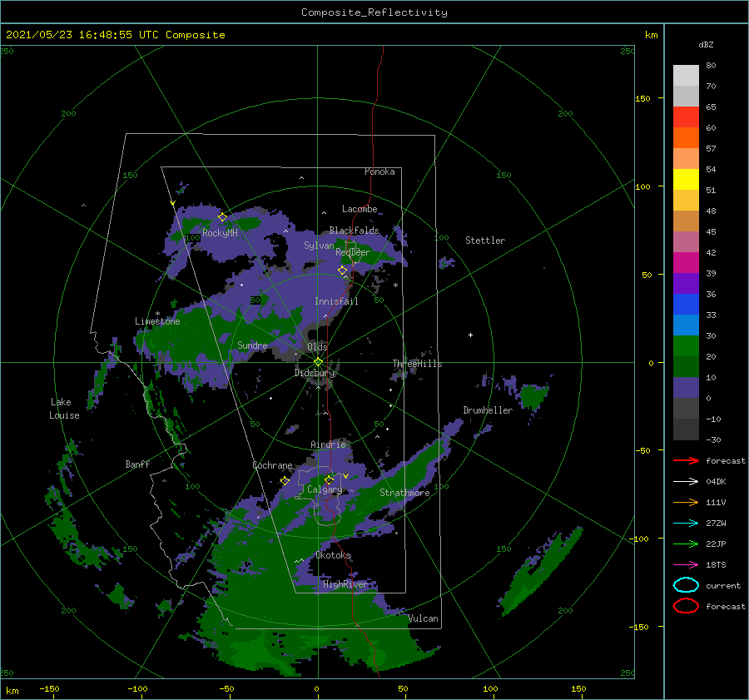Screen dimensions: 749x700
Task: Click the Cochrane city label
Action: (x=272, y=465)
